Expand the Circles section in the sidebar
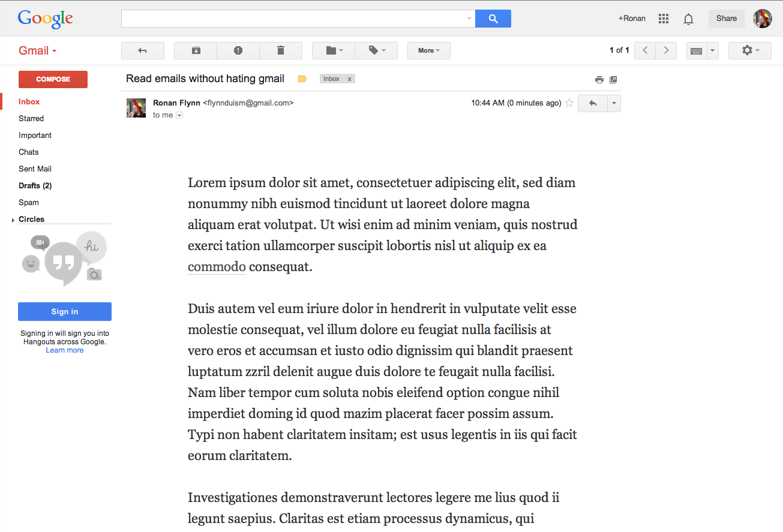783x532 pixels. click(x=13, y=220)
